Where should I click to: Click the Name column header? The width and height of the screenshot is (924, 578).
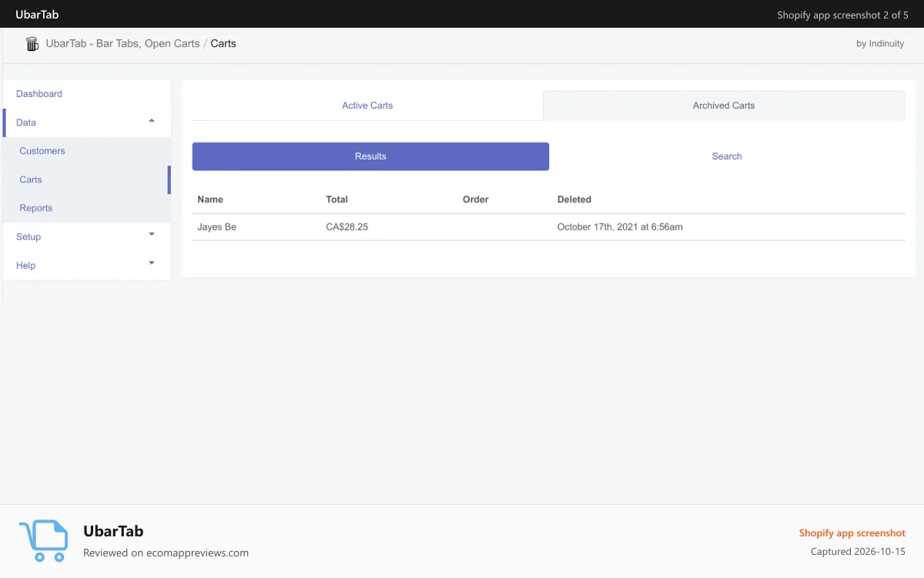210,200
